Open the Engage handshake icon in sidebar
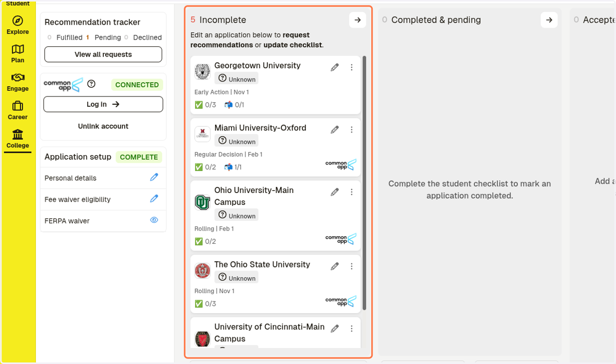Viewport: 616px width, 364px height. (x=17, y=78)
